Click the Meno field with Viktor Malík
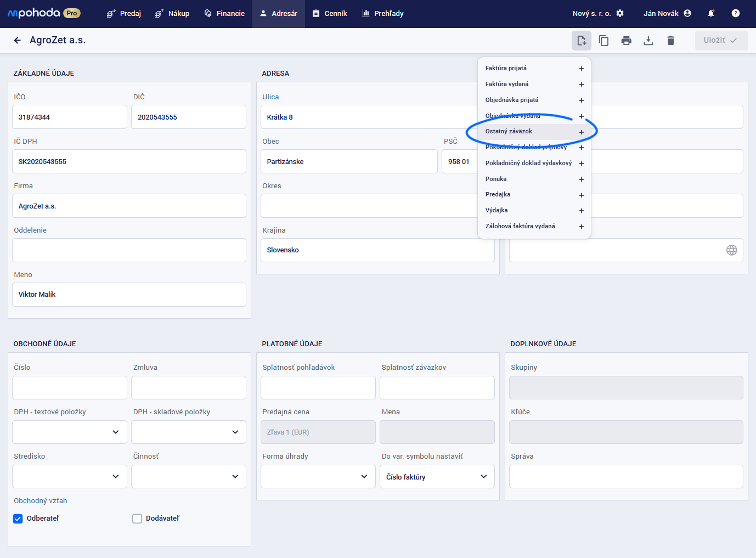This screenshot has height=558, width=756. point(129,295)
